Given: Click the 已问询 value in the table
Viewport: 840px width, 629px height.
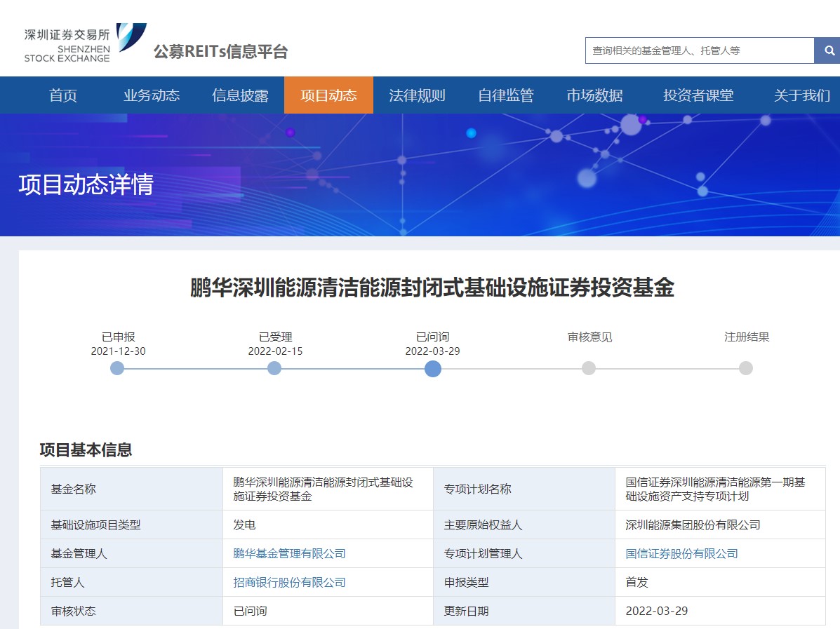Looking at the screenshot, I should pyautogui.click(x=328, y=611).
